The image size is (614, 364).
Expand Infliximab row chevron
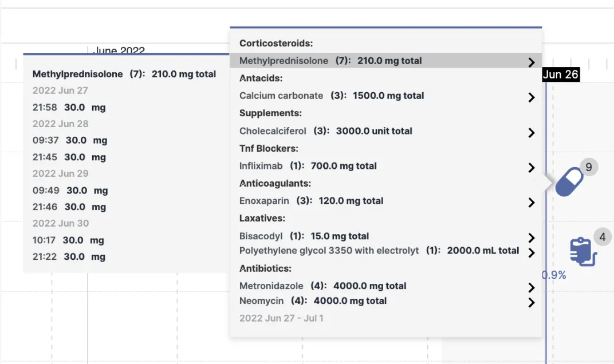pyautogui.click(x=532, y=168)
